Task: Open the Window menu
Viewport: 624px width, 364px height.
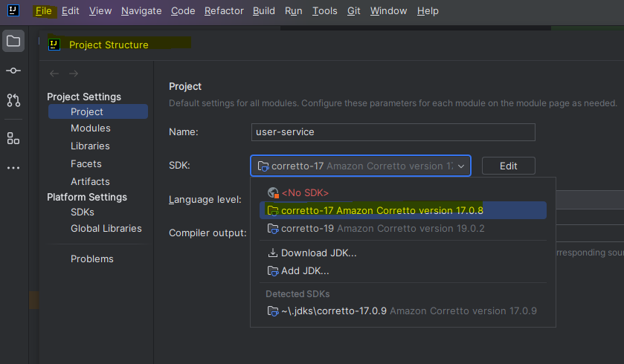Action: tap(389, 10)
